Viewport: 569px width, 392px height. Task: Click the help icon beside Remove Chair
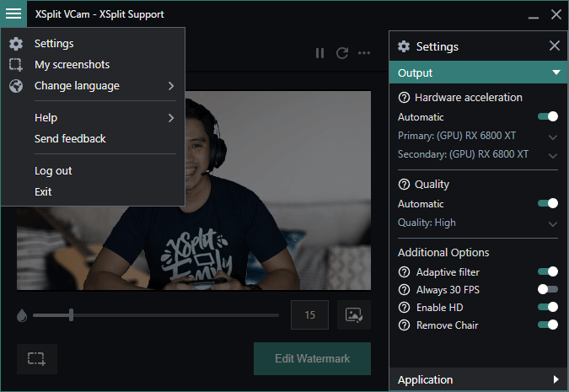pyautogui.click(x=404, y=325)
